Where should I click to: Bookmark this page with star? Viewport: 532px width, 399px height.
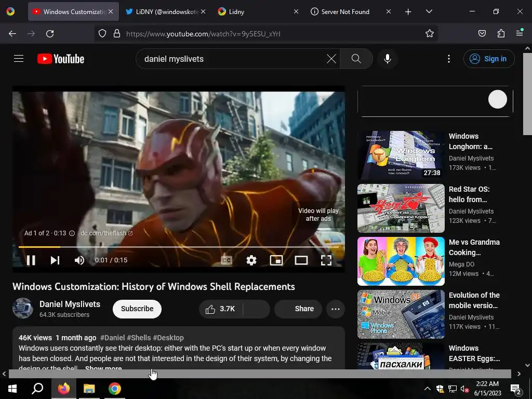tap(430, 34)
